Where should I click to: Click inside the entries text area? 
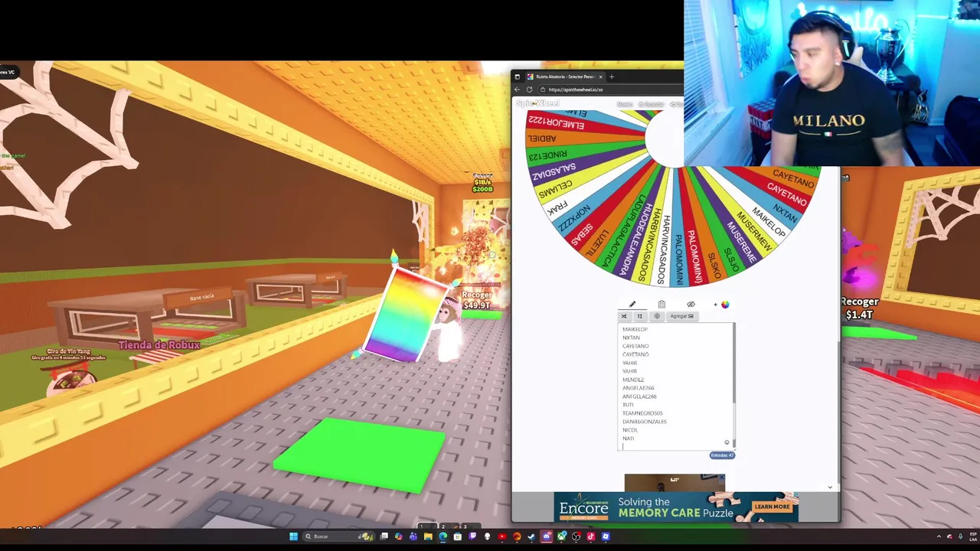677,385
